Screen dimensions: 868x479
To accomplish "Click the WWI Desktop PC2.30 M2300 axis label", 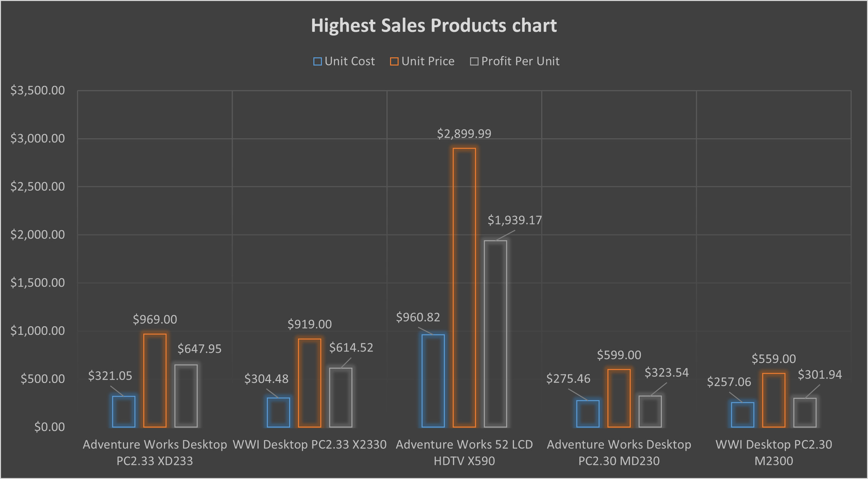I will point(774,452).
